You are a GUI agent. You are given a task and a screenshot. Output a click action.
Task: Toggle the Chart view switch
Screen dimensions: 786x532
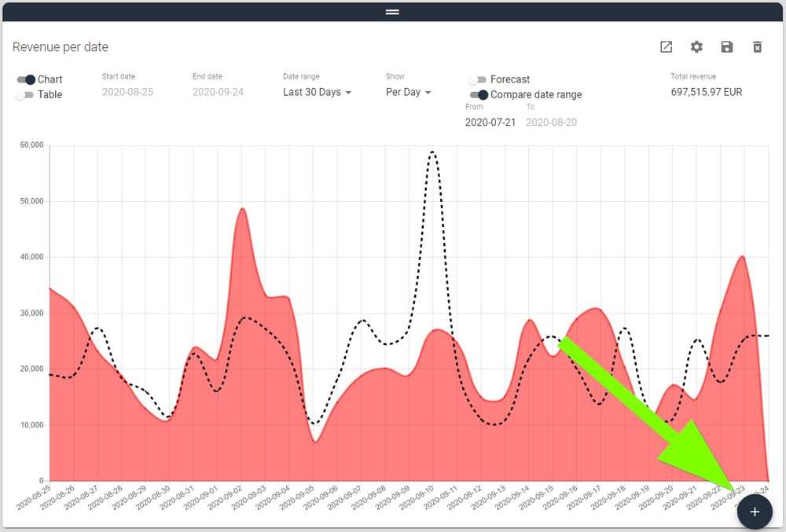pyautogui.click(x=26, y=79)
